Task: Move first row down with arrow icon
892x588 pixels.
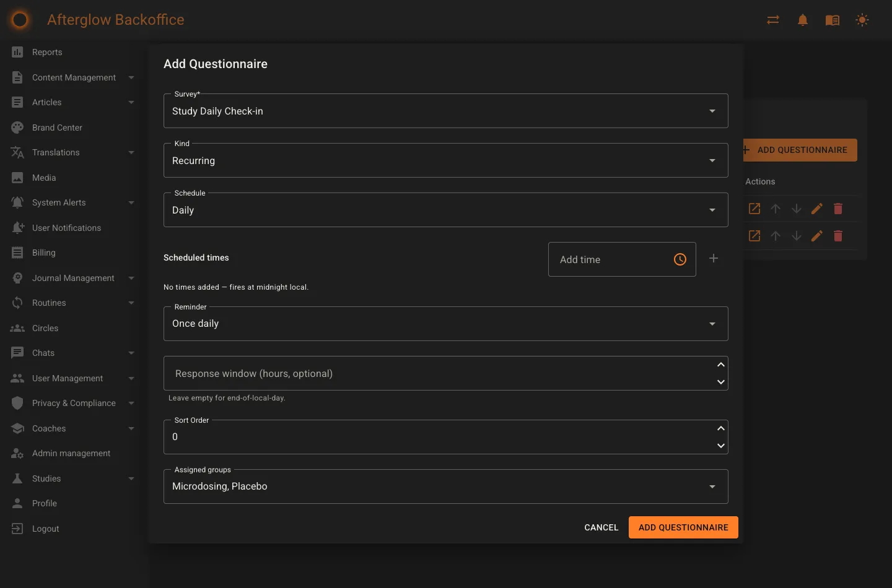Action: (797, 209)
